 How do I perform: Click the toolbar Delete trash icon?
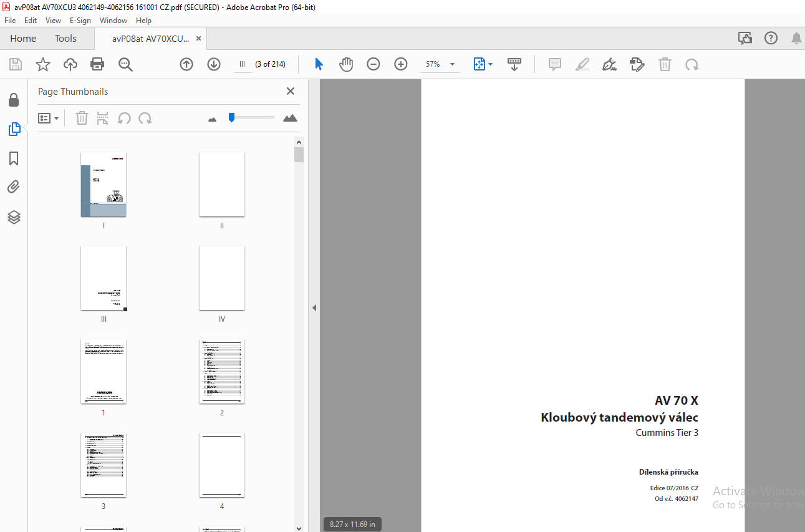(x=665, y=64)
